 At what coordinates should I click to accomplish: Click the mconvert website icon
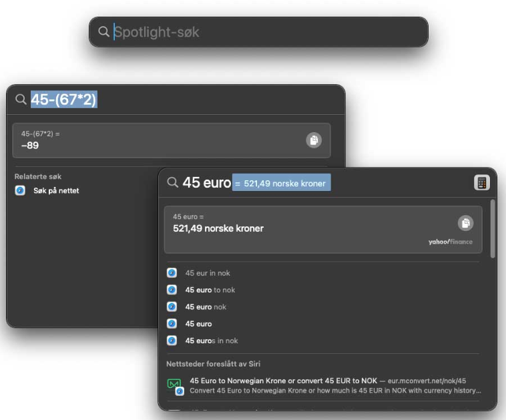[x=174, y=385]
